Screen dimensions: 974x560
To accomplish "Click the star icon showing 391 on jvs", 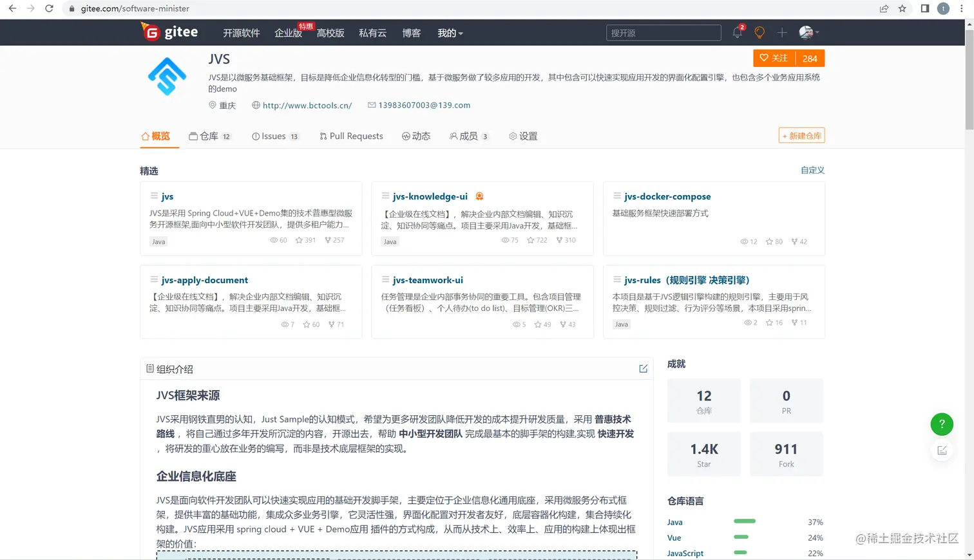I will [x=300, y=240].
